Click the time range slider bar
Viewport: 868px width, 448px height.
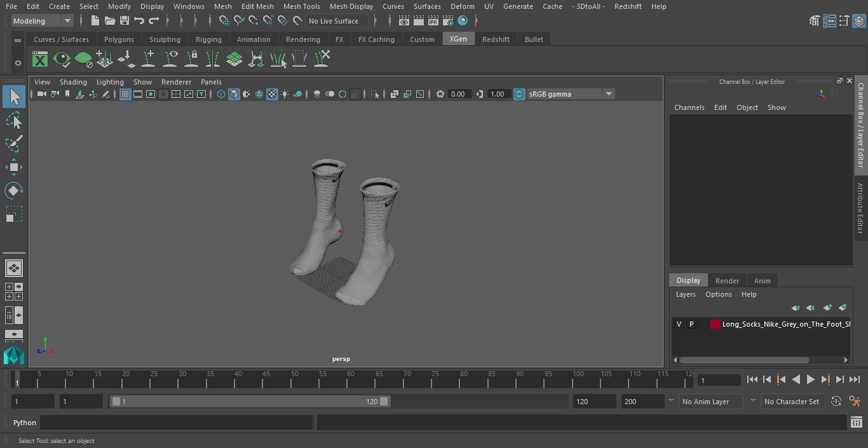tap(250, 402)
